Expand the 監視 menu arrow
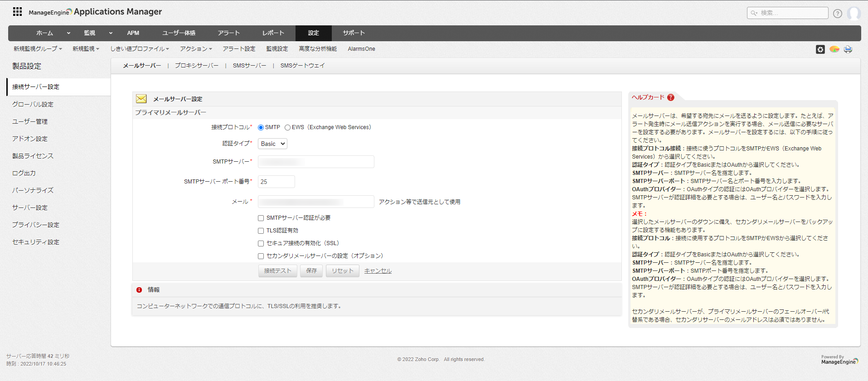 111,33
